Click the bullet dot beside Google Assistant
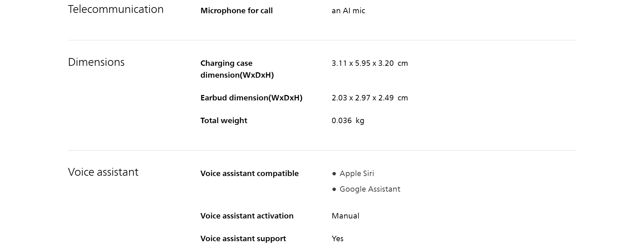Screen dimensions: 644x250 [x=334, y=189]
